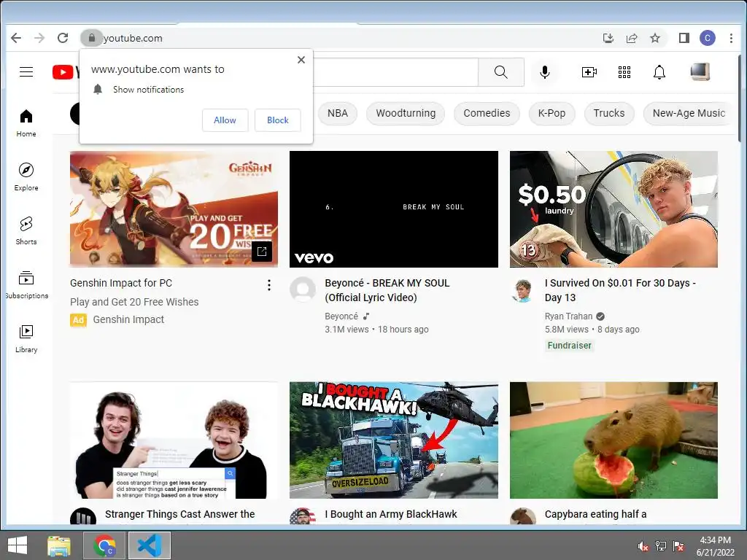Image resolution: width=747 pixels, height=560 pixels.
Task: Switch to Visual Studio Code in taskbar
Action: pos(149,545)
